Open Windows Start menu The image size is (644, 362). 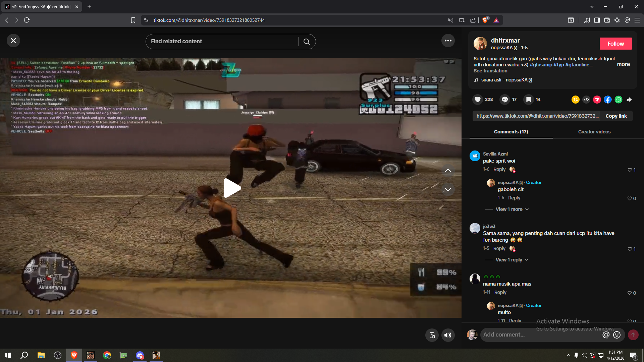(8, 355)
